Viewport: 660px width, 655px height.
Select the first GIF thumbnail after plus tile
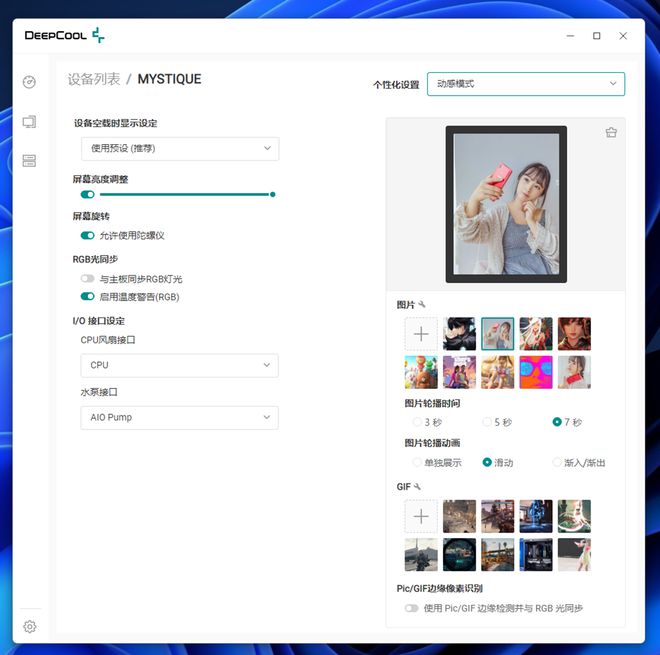coord(459,516)
